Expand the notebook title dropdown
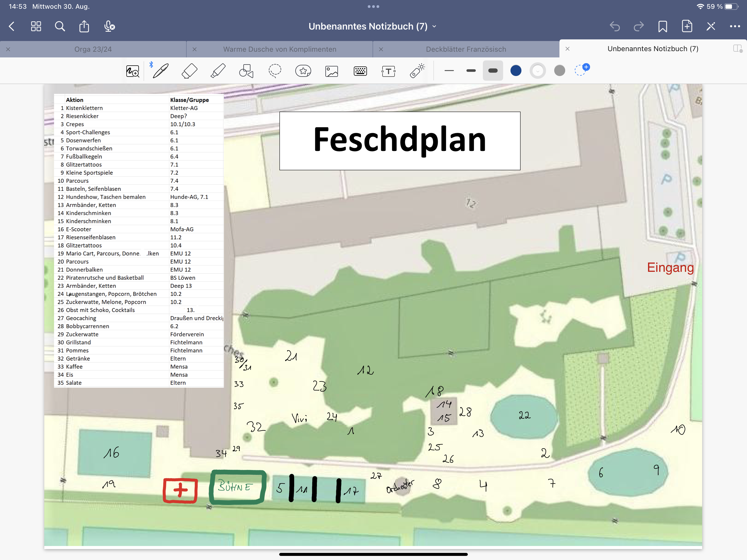This screenshot has width=747, height=560. pyautogui.click(x=434, y=26)
